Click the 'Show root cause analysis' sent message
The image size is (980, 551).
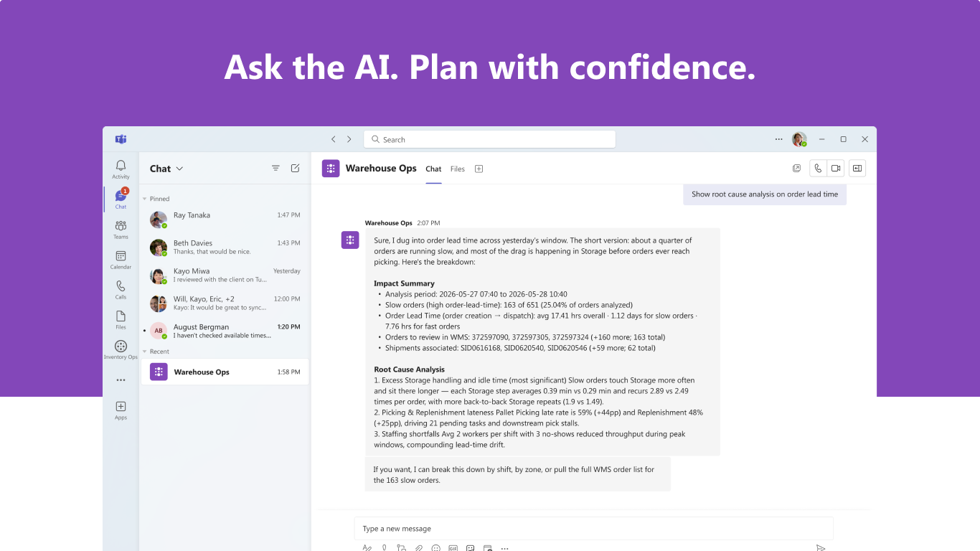coord(765,194)
